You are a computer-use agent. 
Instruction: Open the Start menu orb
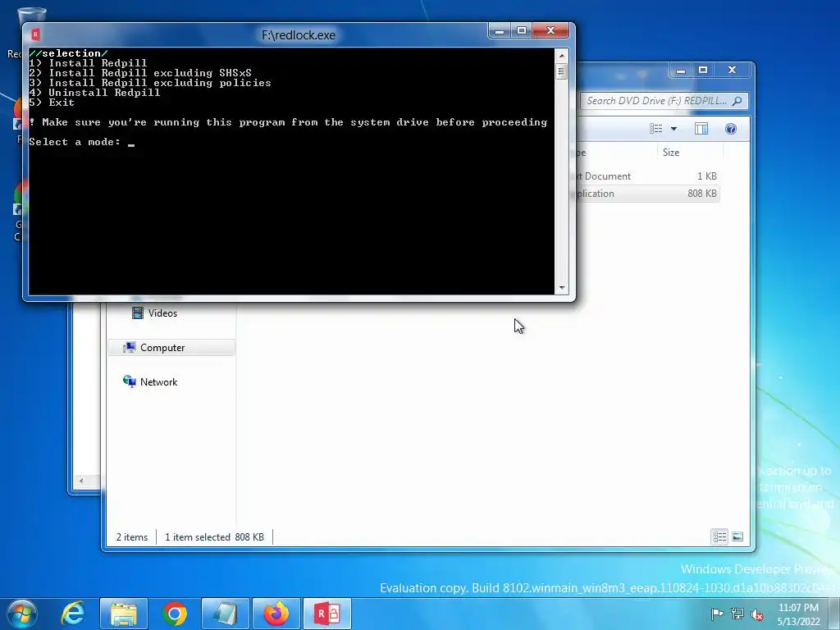click(x=22, y=614)
